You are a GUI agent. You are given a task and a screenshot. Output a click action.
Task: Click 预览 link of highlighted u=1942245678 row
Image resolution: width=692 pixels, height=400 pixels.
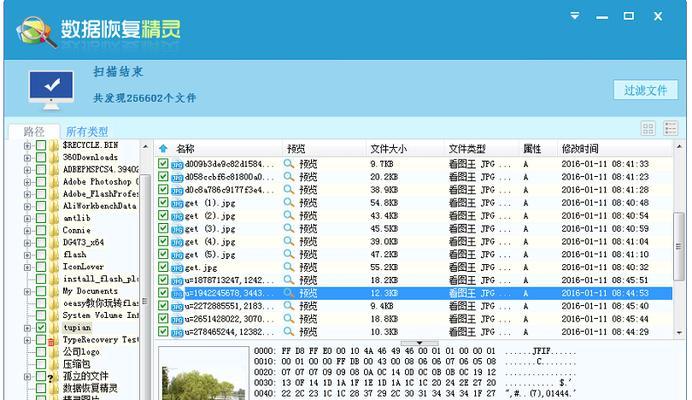click(x=308, y=293)
